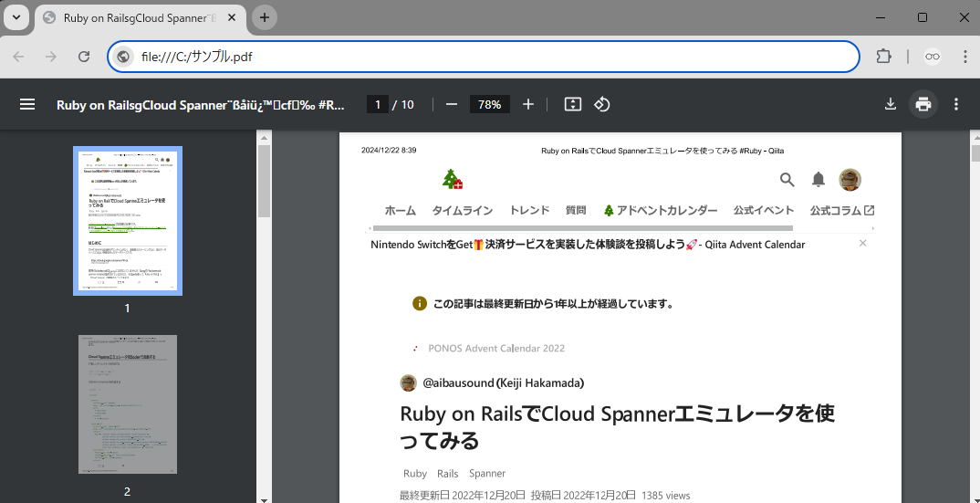
Task: Click the thumbnail sidebar scrollbar thumb
Action: coord(264,182)
